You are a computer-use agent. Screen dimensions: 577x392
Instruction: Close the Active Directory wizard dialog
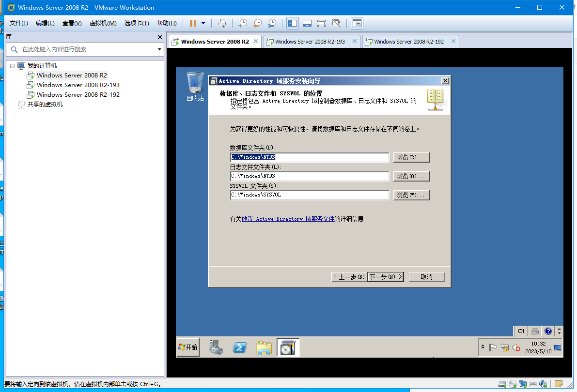(x=445, y=81)
